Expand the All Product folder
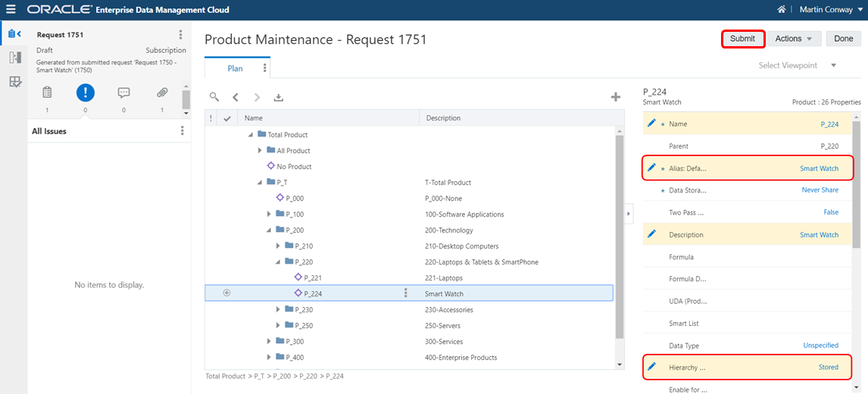This screenshot has width=868, height=394. pyautogui.click(x=261, y=151)
